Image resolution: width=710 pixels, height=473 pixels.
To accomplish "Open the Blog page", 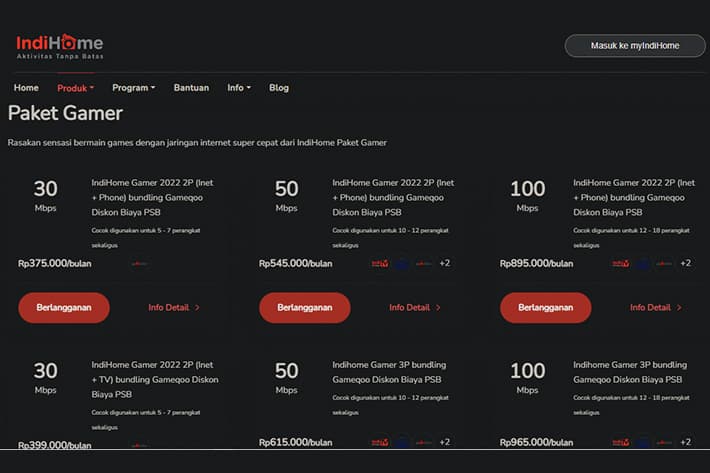I will 279,88.
